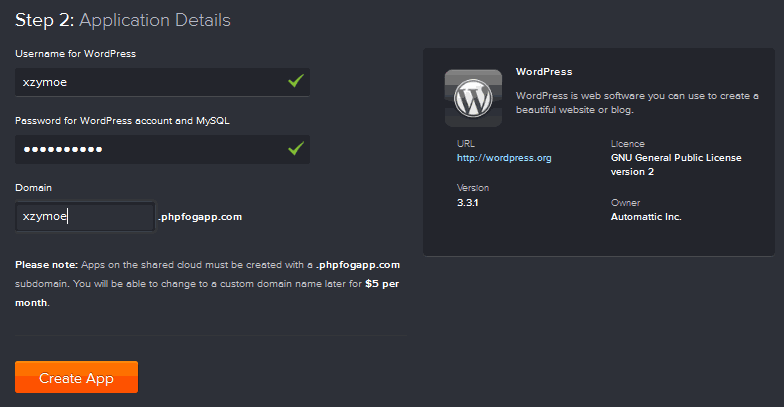
Task: Click the Please note paragraph
Action: 208,284
